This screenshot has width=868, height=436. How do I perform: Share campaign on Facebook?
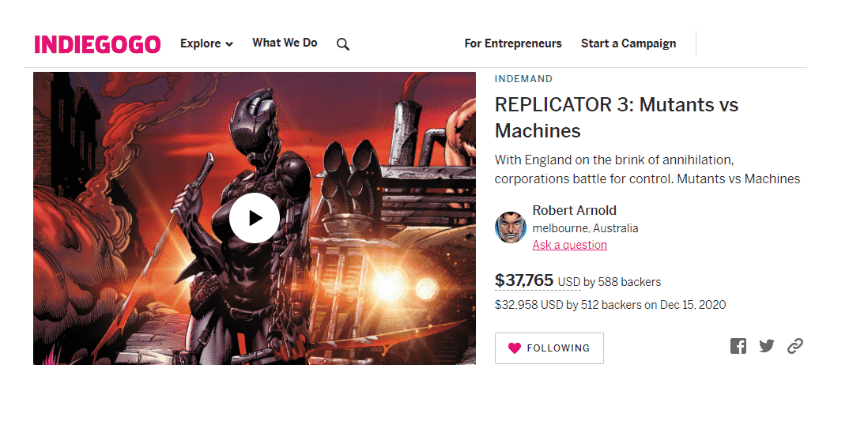coord(738,346)
